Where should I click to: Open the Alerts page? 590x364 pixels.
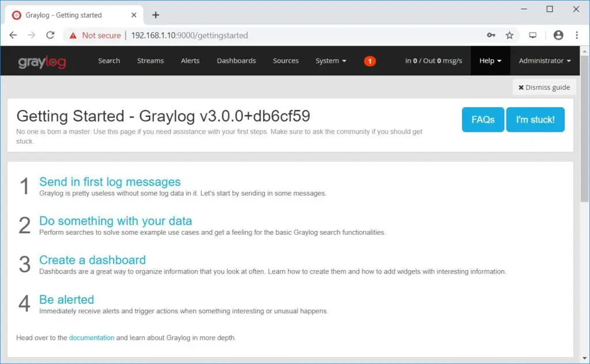190,61
